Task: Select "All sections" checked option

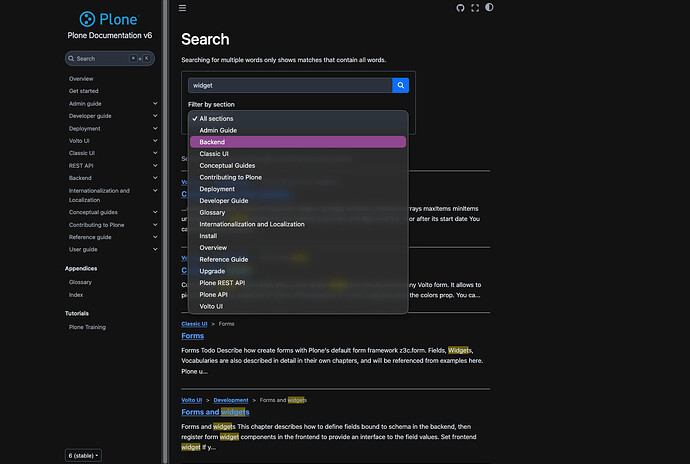Action: (216, 118)
